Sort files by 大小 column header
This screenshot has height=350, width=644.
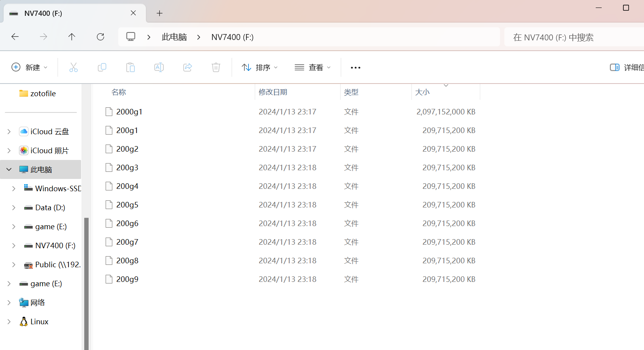pyautogui.click(x=422, y=92)
